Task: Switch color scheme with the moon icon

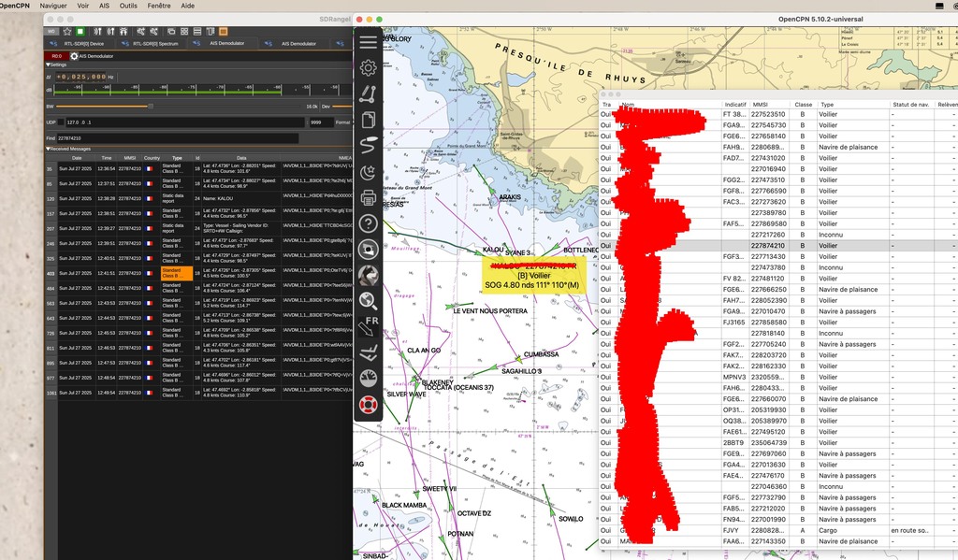Action: tap(368, 172)
